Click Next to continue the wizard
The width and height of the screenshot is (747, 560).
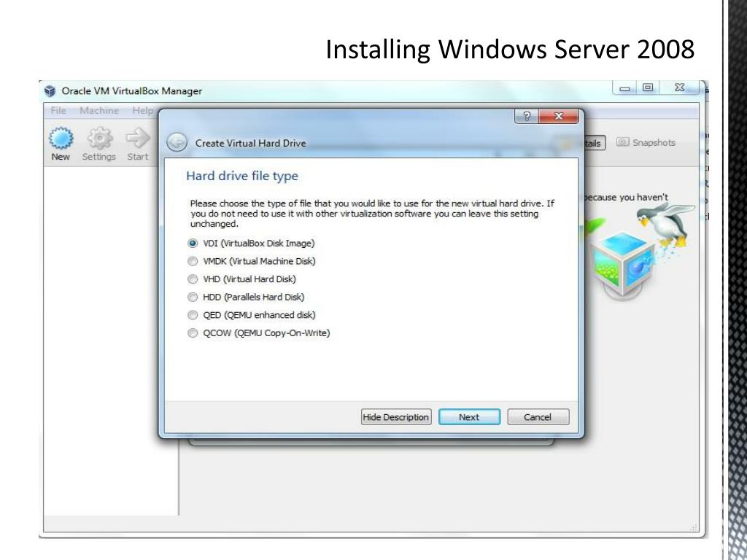point(469,417)
